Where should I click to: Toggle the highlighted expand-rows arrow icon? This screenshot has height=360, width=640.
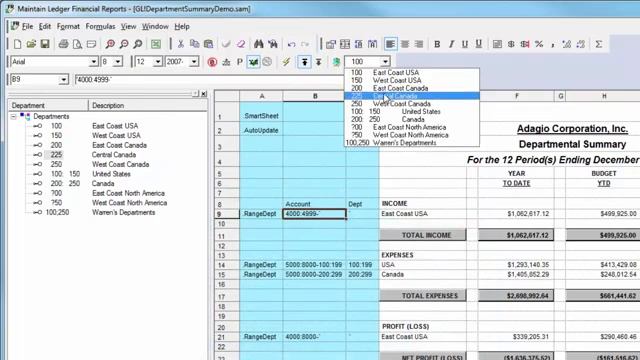pyautogui.click(x=304, y=62)
